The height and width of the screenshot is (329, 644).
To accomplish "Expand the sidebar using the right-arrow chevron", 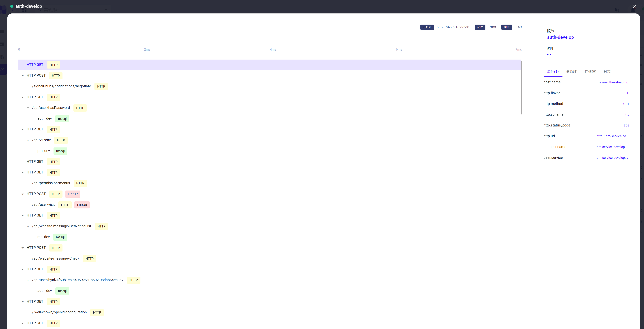I will click(13, 10).
